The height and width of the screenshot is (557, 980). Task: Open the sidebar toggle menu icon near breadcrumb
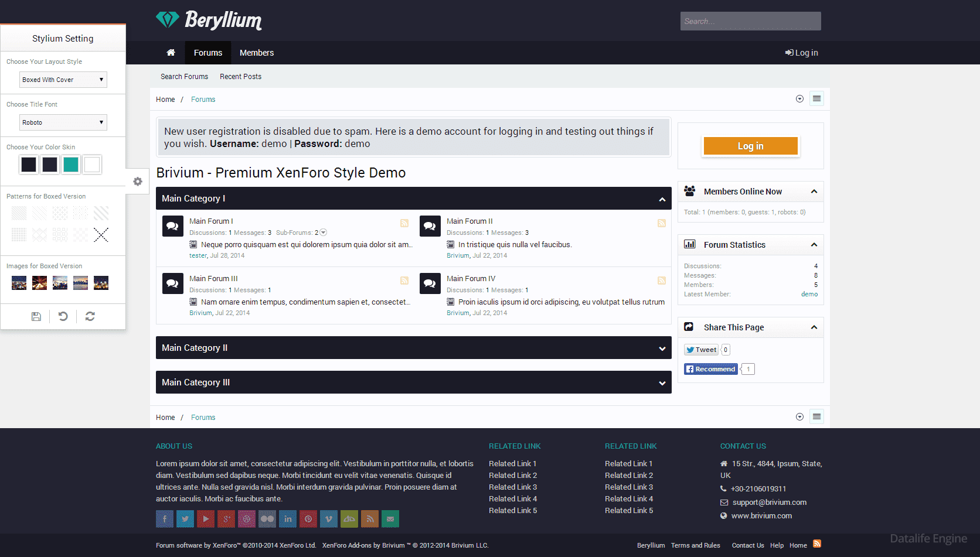(x=816, y=98)
